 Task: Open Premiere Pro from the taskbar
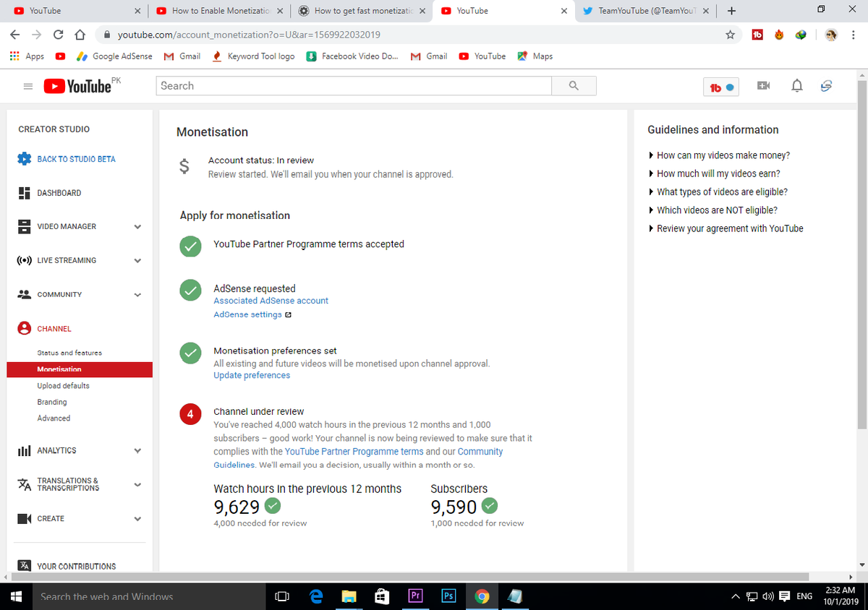tap(415, 596)
